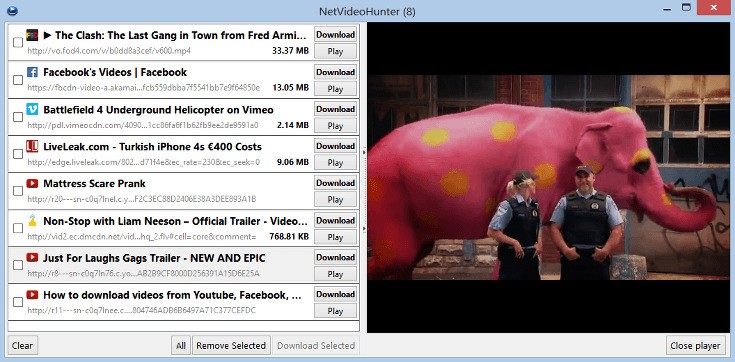The height and width of the screenshot is (362, 735).
Task: Click the Facebook icon beside Facebook's Videos
Action: [32, 72]
